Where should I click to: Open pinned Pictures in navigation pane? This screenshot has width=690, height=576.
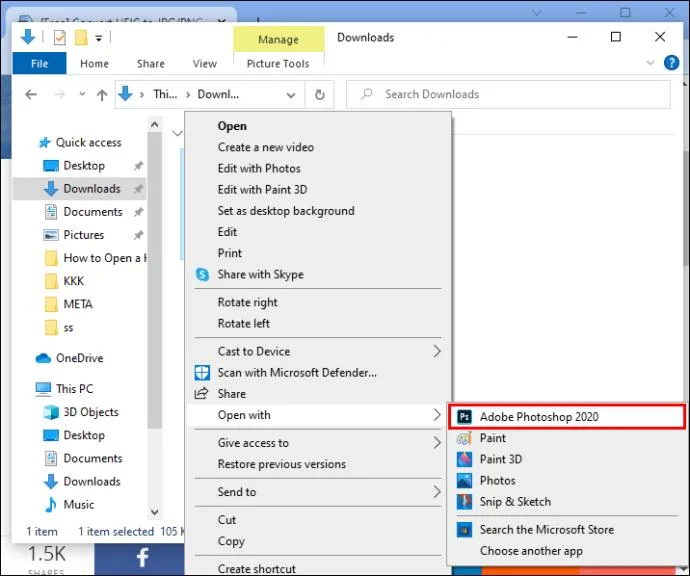coord(84,235)
